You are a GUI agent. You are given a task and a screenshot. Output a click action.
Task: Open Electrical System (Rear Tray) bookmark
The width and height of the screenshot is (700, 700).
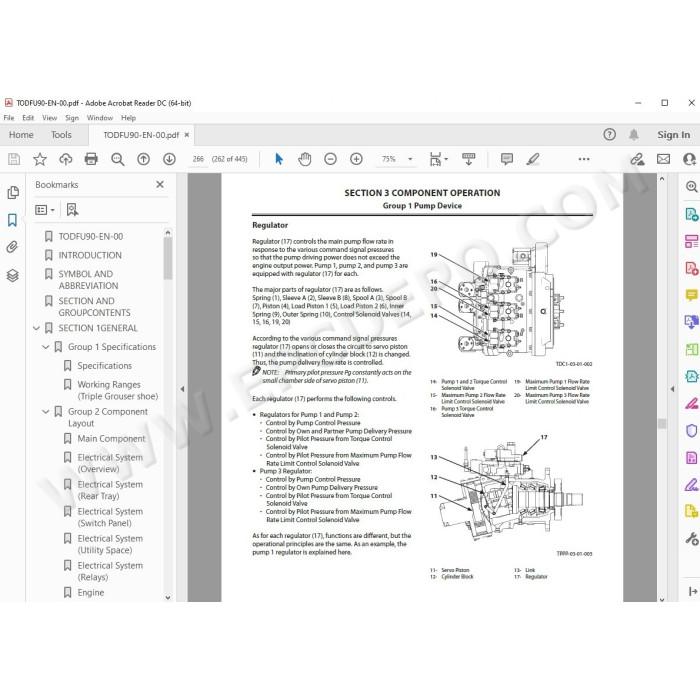(110, 490)
